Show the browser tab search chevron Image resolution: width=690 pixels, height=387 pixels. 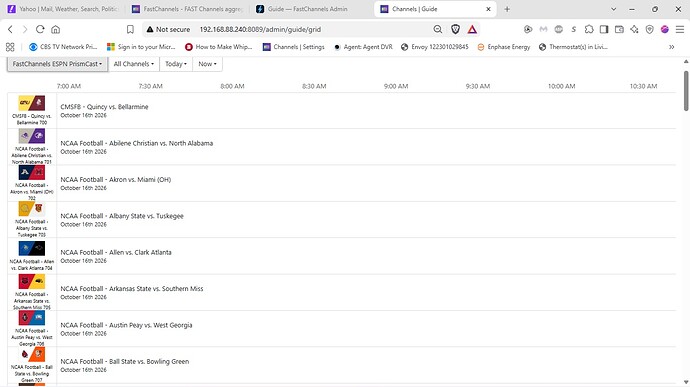[613, 9]
